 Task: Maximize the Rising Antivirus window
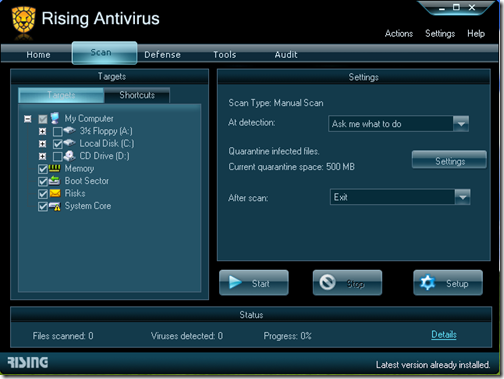click(x=456, y=7)
